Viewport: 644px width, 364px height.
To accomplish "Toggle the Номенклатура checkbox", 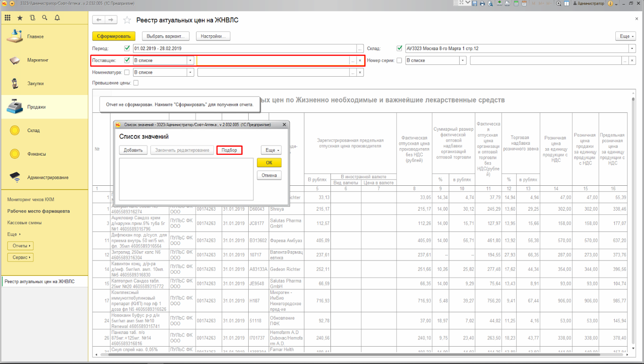I will tap(126, 72).
